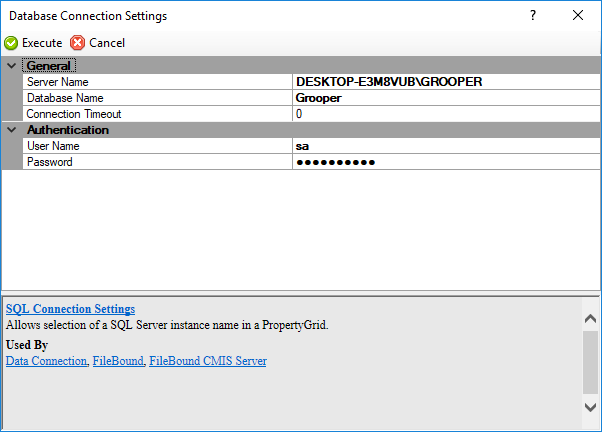Open the Data Connection link
Screen dimensions: 602x432
[x=46, y=361]
